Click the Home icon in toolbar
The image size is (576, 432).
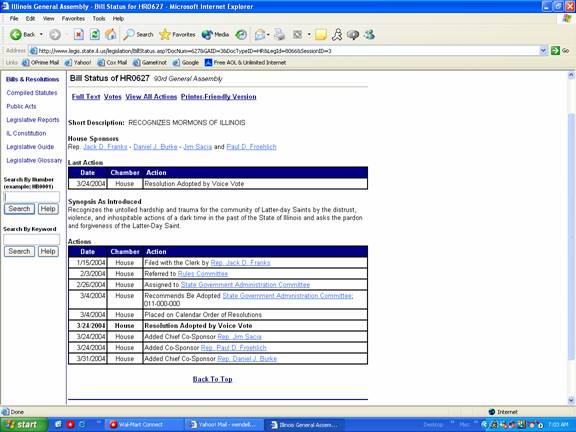coord(111,34)
